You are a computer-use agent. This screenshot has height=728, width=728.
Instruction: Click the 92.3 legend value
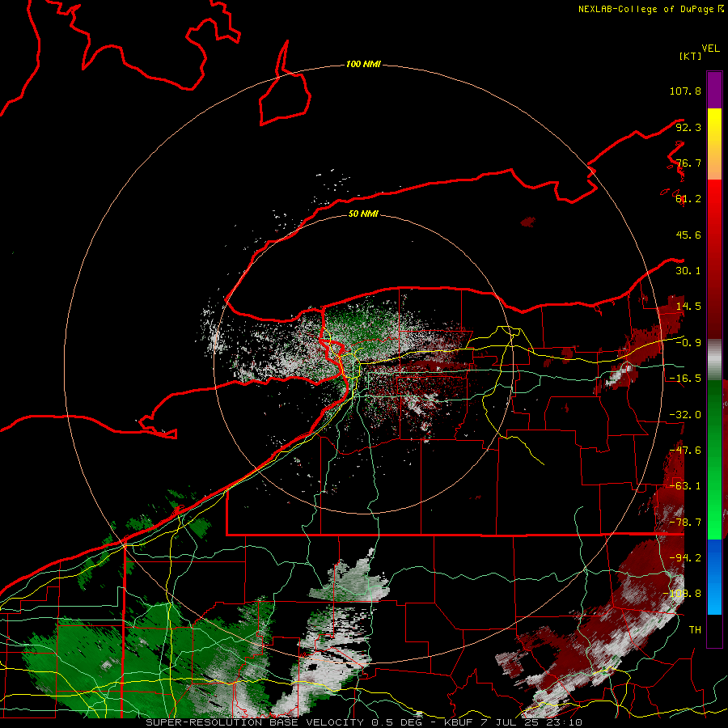tap(688, 127)
